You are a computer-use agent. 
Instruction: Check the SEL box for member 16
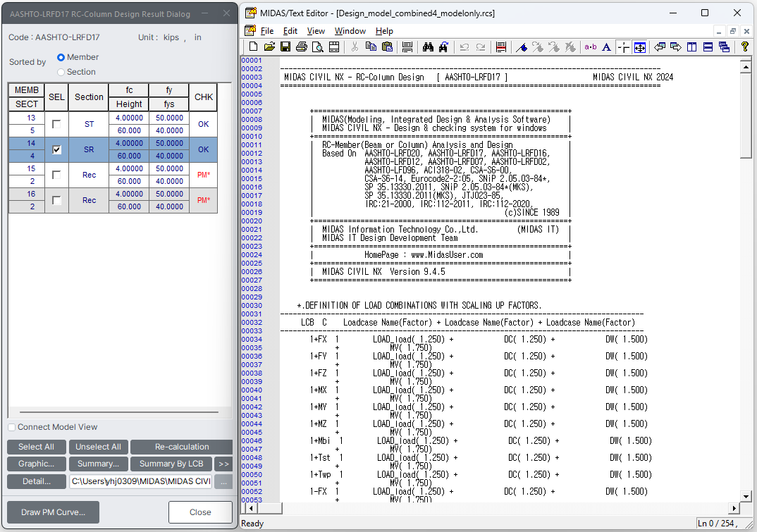click(56, 200)
